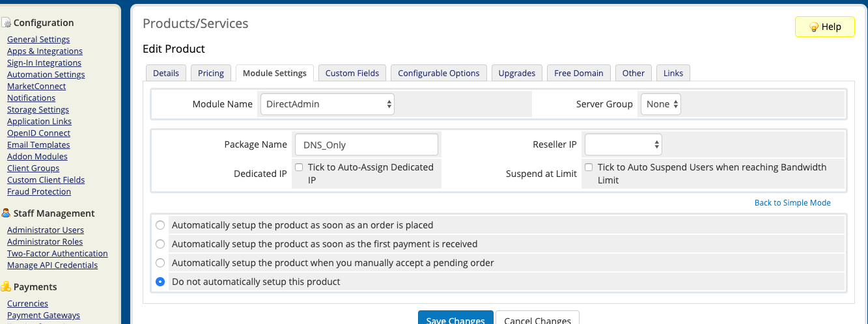Screen dimensions: 868x324
Task: Open Administrator Roles link
Action: [x=45, y=242]
